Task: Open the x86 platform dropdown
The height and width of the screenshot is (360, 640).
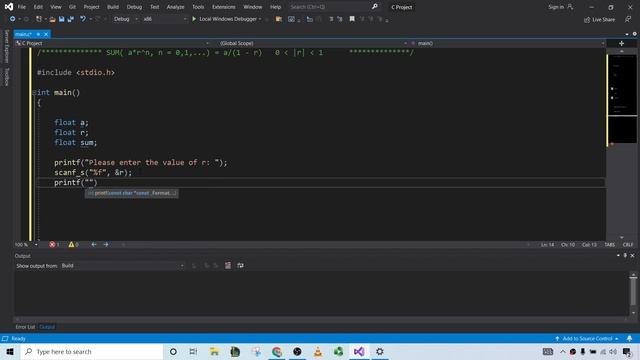Action: point(164,19)
